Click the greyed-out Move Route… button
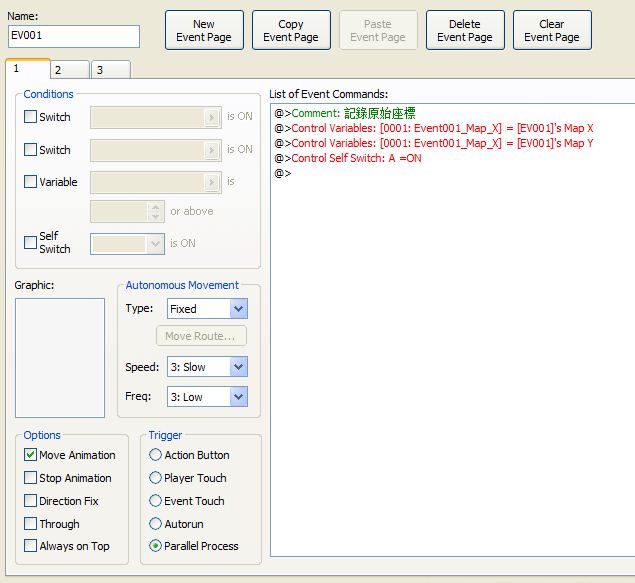The height and width of the screenshot is (583, 635). (x=201, y=336)
